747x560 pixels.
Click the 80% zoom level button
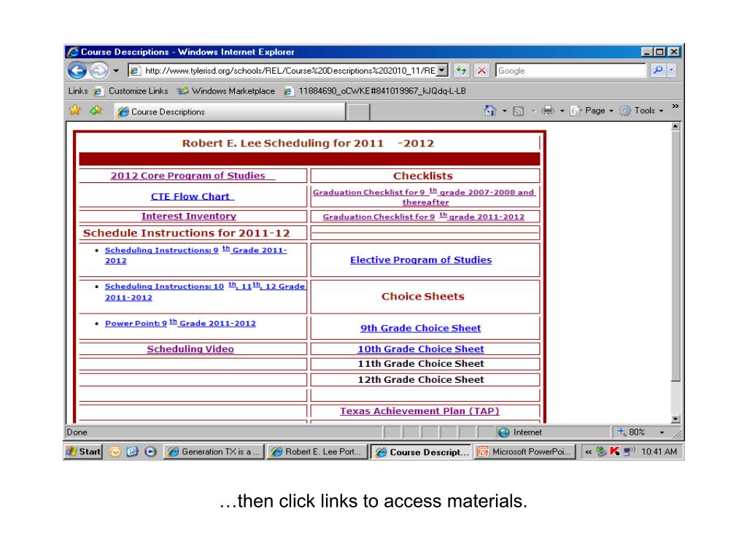632,432
